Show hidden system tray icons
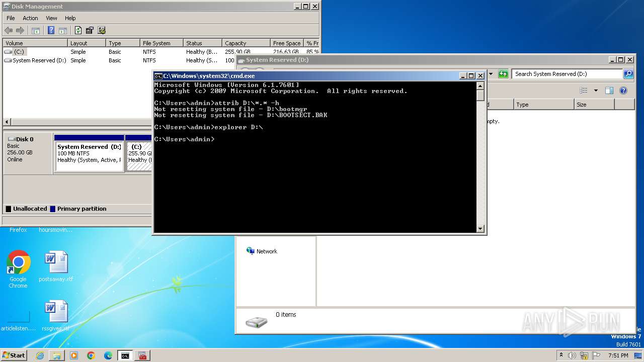The width and height of the screenshot is (644, 362). (x=561, y=355)
